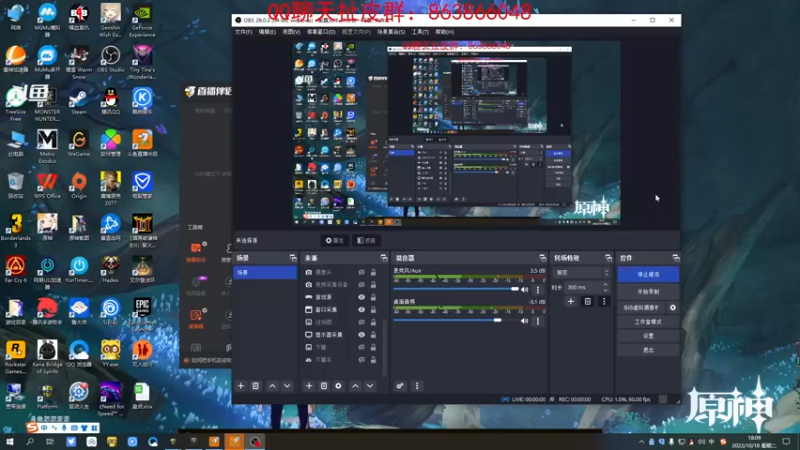Undock the Audio Mixer panel
The height and width of the screenshot is (450, 800).
(x=542, y=258)
